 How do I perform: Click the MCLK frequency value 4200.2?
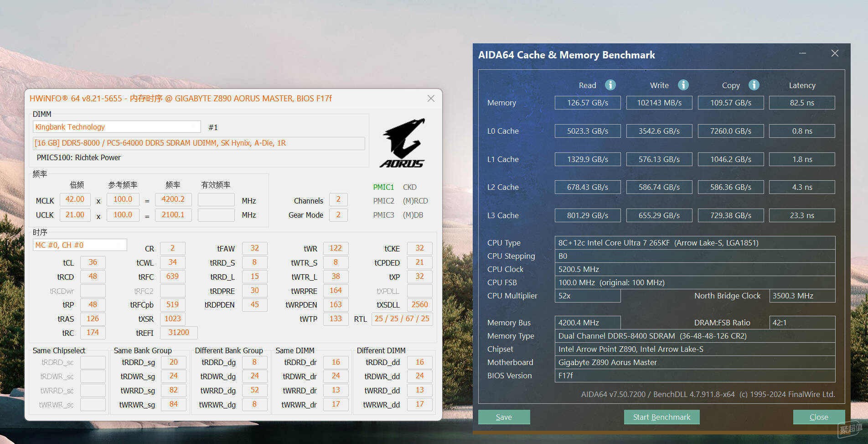[173, 199]
